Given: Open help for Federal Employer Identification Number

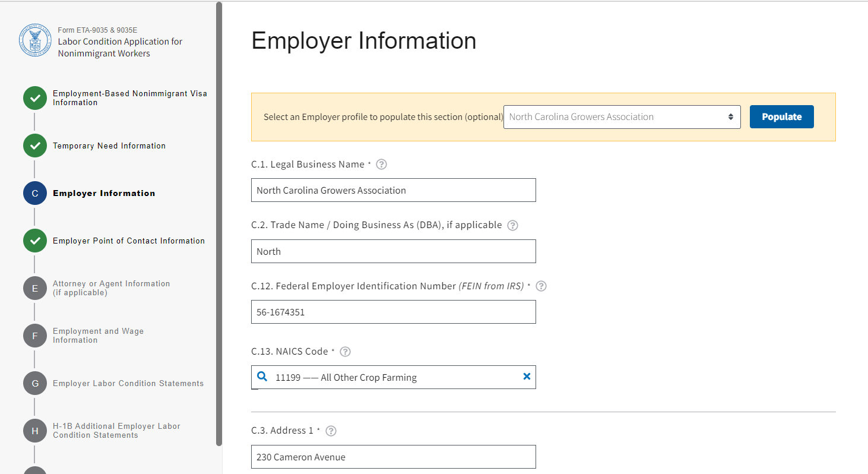Looking at the screenshot, I should pyautogui.click(x=541, y=286).
